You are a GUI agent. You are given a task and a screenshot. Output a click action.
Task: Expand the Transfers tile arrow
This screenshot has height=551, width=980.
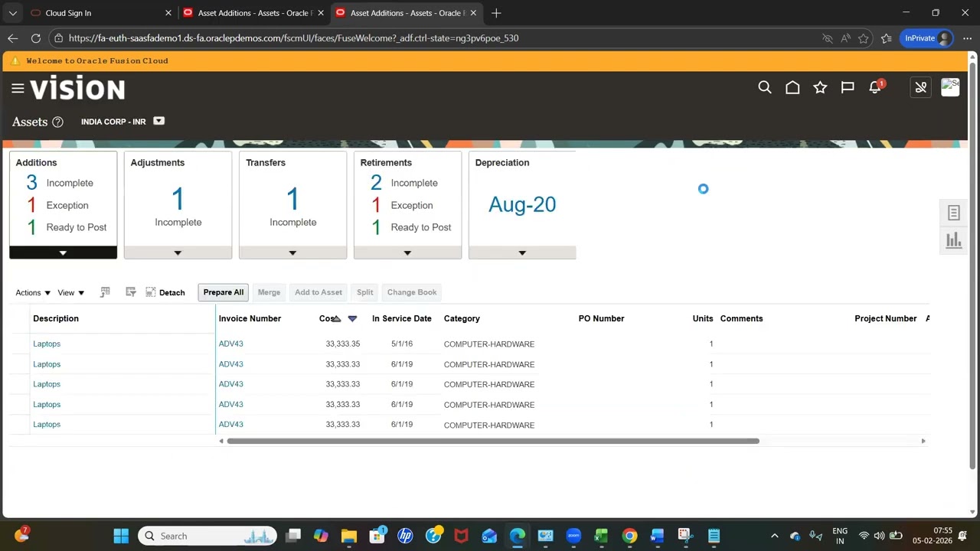coord(292,253)
